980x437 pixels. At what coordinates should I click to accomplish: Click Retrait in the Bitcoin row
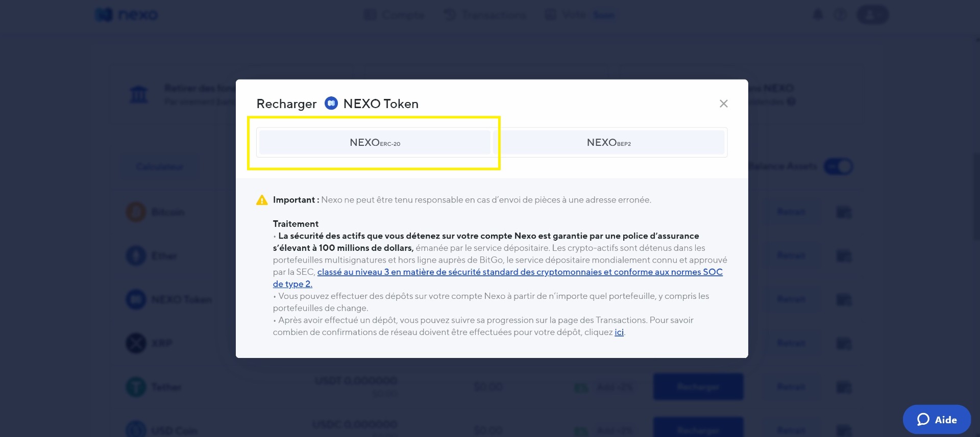[791, 212]
